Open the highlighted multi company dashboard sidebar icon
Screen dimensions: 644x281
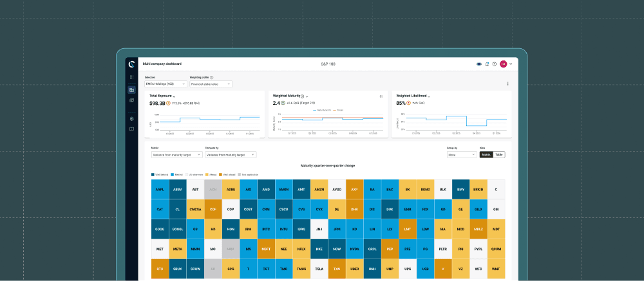131,90
